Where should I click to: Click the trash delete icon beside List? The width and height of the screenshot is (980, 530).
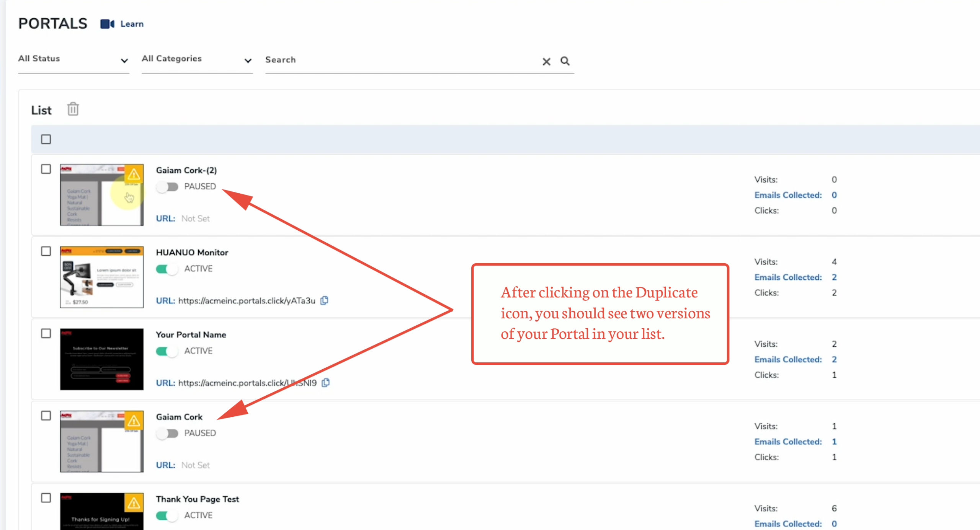click(73, 109)
